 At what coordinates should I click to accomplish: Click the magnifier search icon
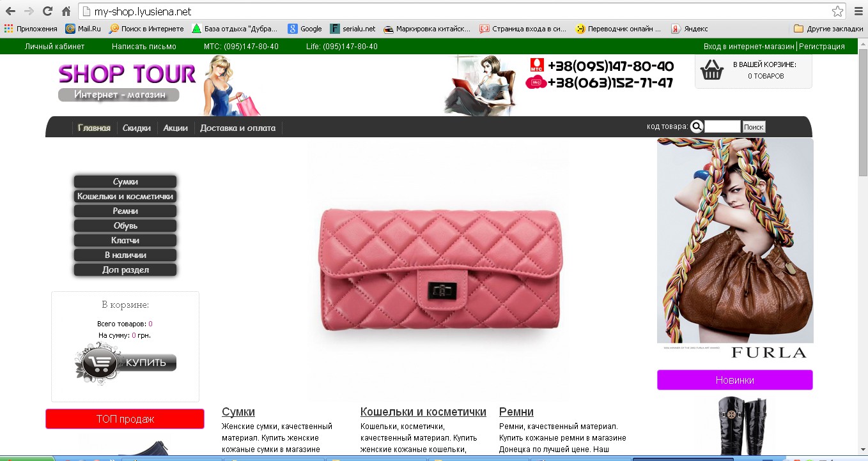pos(697,126)
